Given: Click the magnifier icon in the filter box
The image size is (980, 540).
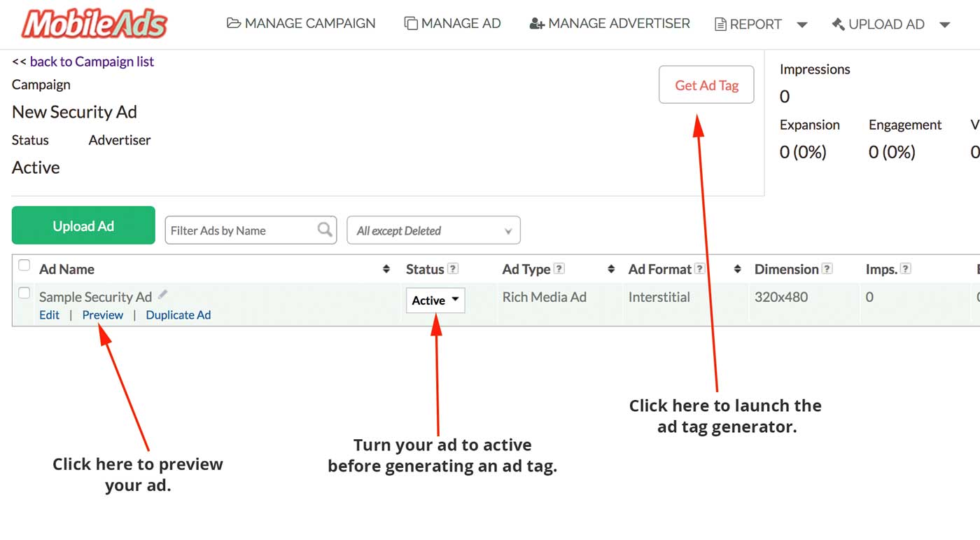Looking at the screenshot, I should 325,230.
